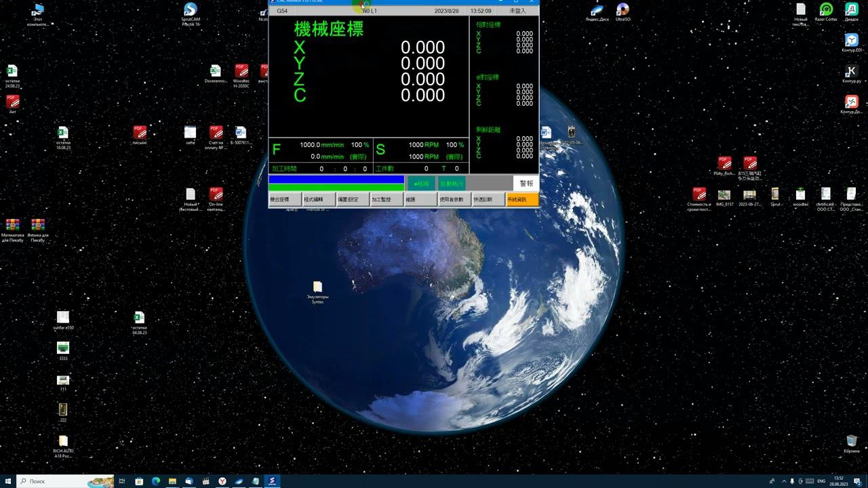Open the Корзина recycle bin
The width and height of the screenshot is (868, 488).
tap(852, 444)
